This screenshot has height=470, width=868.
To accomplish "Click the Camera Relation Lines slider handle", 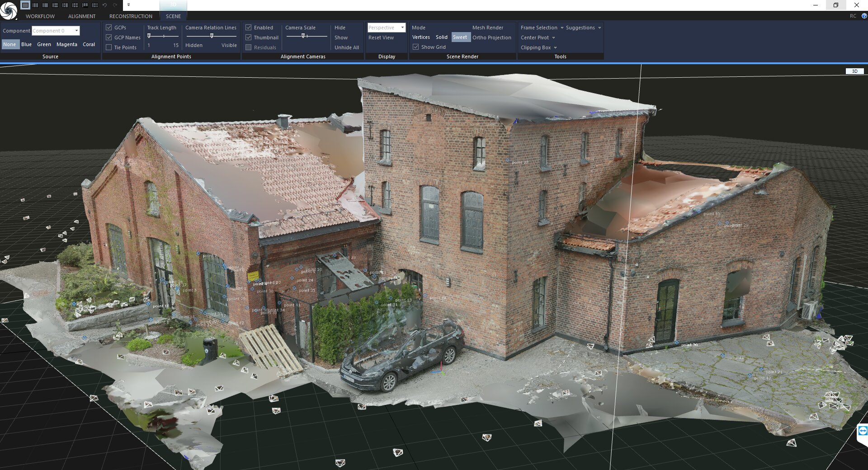I will (x=212, y=36).
